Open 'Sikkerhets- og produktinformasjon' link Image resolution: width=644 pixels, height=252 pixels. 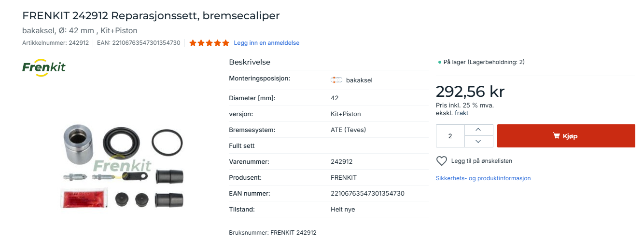(x=483, y=178)
